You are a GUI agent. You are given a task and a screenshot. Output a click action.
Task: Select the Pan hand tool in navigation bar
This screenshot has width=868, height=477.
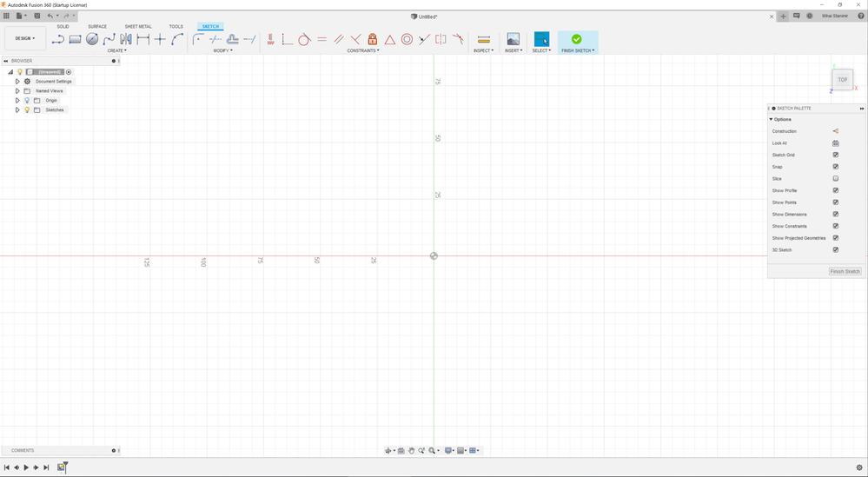(x=411, y=450)
